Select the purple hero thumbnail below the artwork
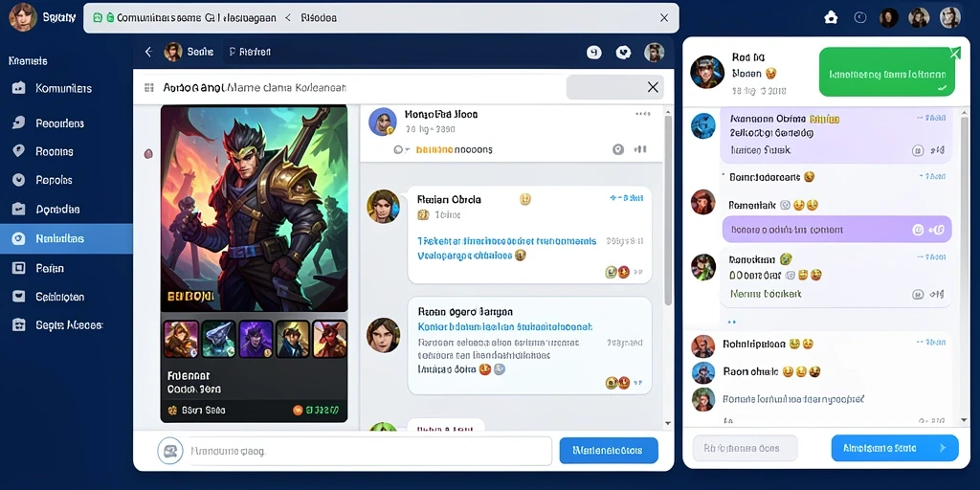 coord(256,339)
